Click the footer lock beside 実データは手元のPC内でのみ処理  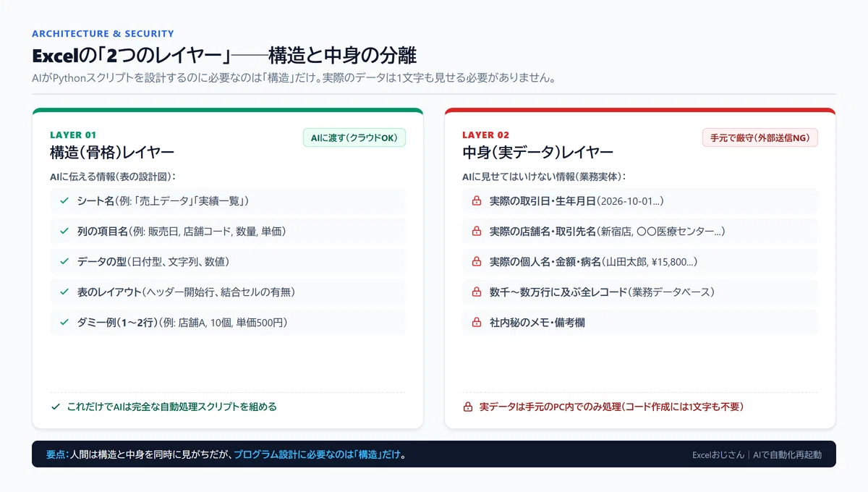tap(467, 407)
